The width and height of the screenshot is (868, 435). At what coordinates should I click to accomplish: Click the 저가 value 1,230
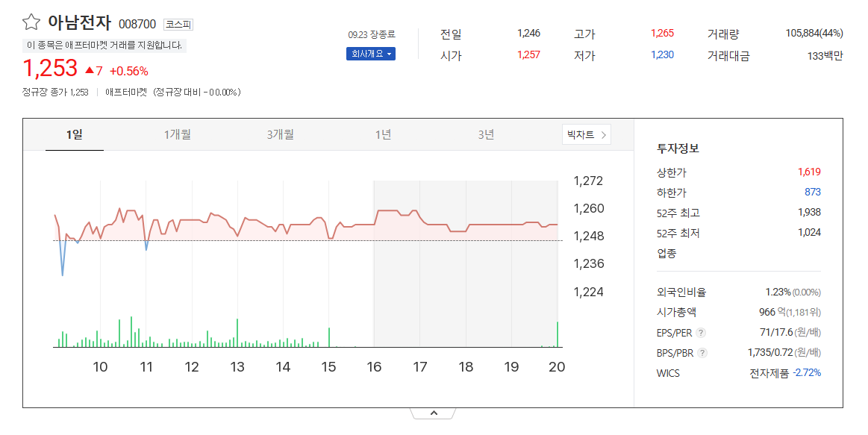click(662, 54)
